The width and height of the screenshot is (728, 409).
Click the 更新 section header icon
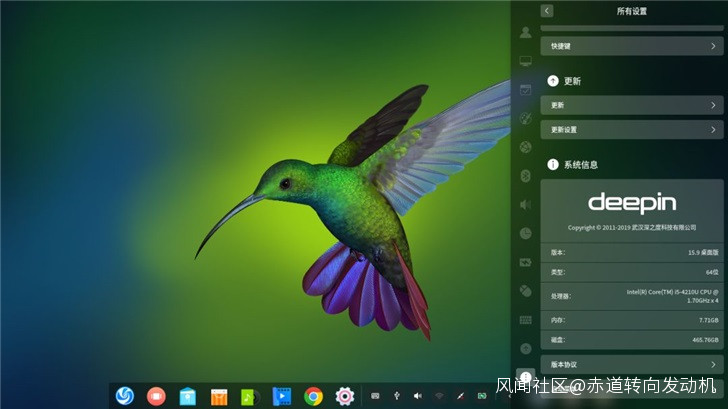[552, 81]
